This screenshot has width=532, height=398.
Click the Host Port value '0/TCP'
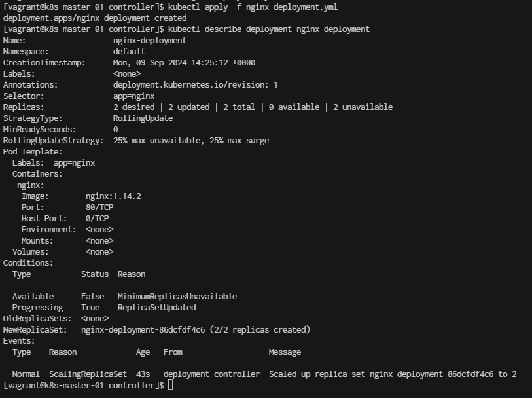click(x=98, y=219)
